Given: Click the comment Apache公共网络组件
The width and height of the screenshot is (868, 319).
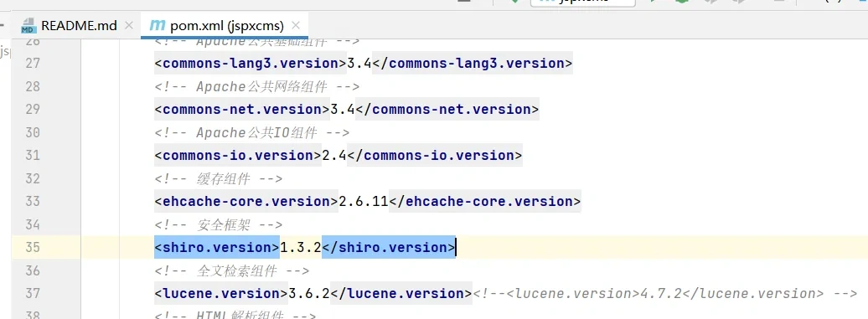Looking at the screenshot, I should click(257, 86).
